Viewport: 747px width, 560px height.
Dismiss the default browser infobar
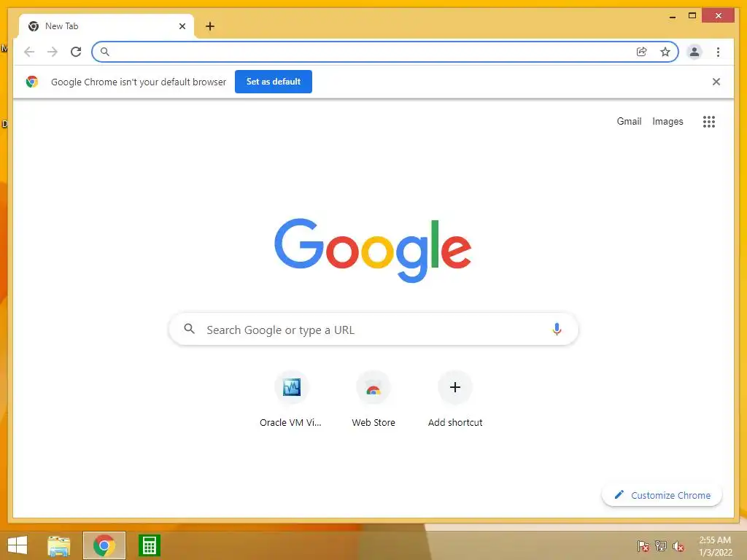click(x=716, y=82)
